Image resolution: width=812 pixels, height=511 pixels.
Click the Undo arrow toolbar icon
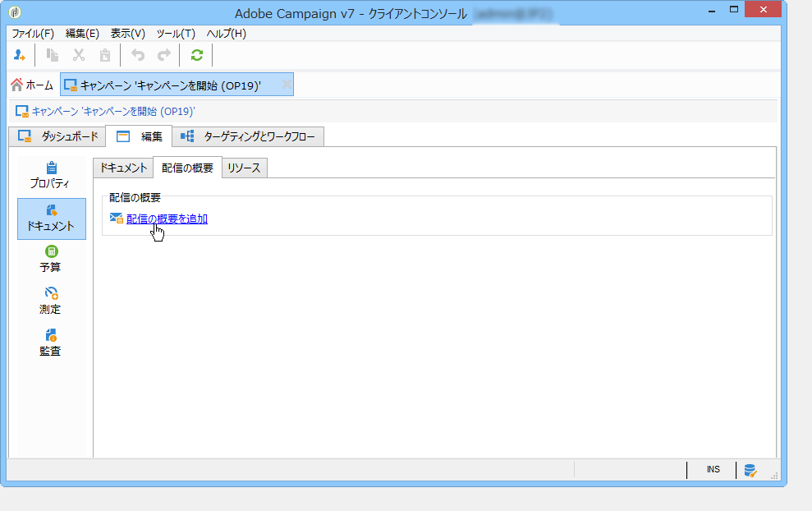[x=138, y=55]
